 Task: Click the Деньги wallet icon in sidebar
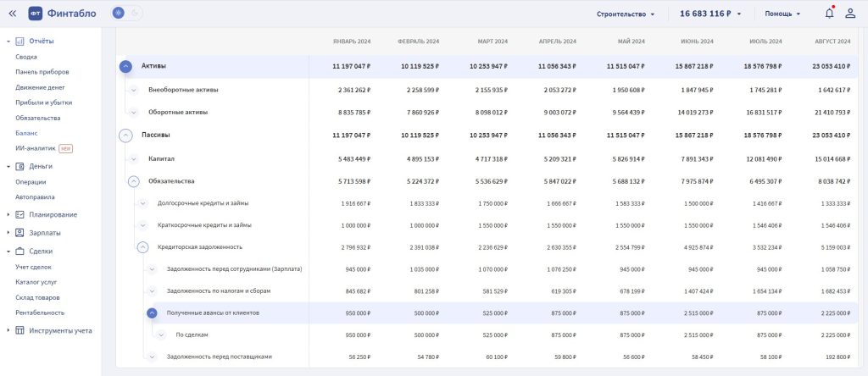pyautogui.click(x=20, y=167)
